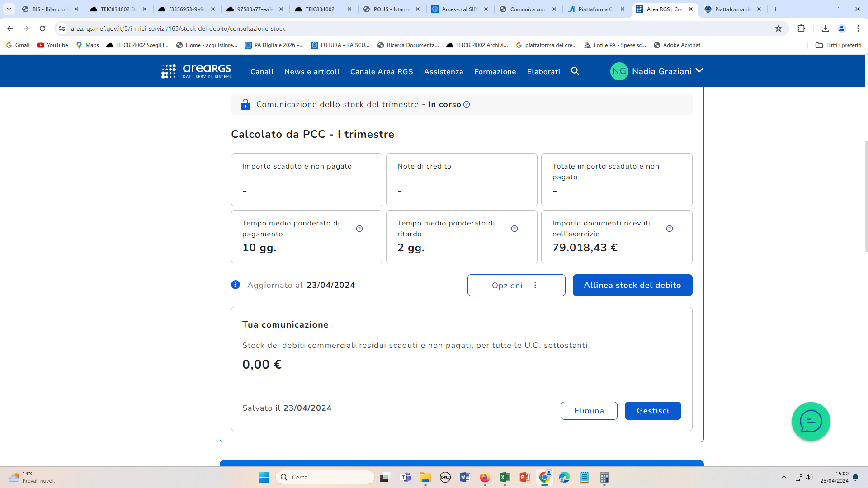Click help icon next to 'In corso'
Screen dimensions: 868x488
[467, 104]
